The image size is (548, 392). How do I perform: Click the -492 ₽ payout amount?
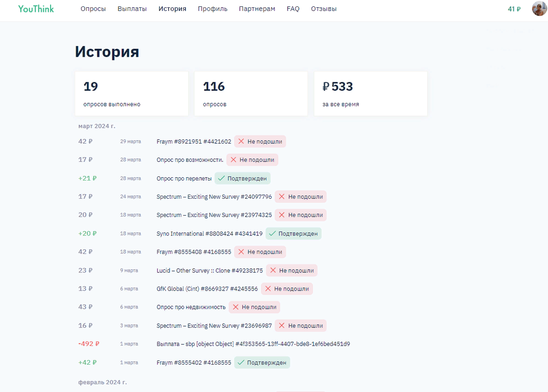89,344
